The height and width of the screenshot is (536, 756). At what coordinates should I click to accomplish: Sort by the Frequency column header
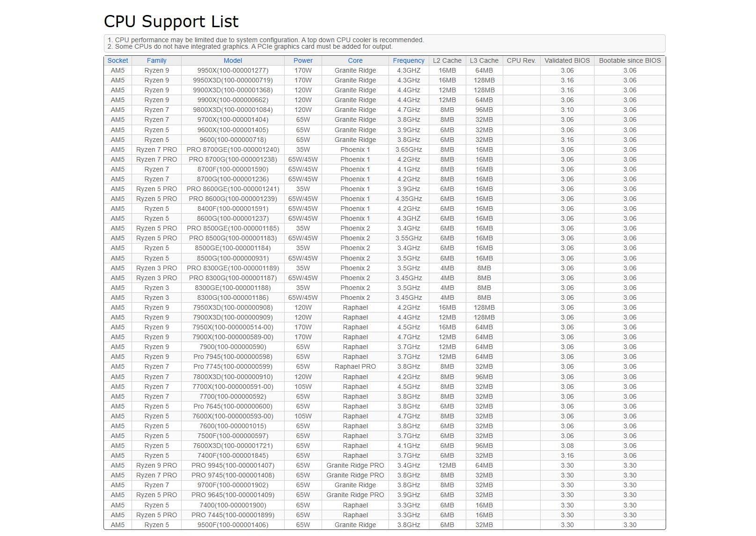coord(408,60)
